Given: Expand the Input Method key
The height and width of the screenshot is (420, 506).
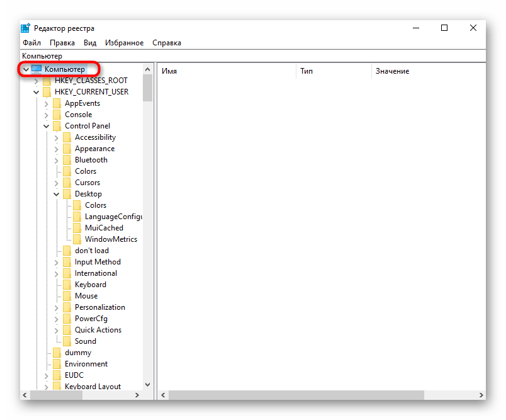Looking at the screenshot, I should [x=57, y=262].
